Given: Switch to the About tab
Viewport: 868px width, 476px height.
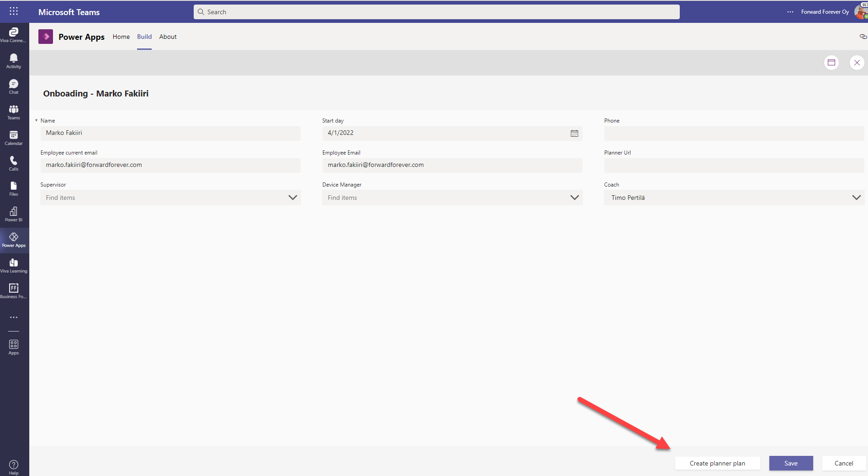Looking at the screenshot, I should 168,37.
